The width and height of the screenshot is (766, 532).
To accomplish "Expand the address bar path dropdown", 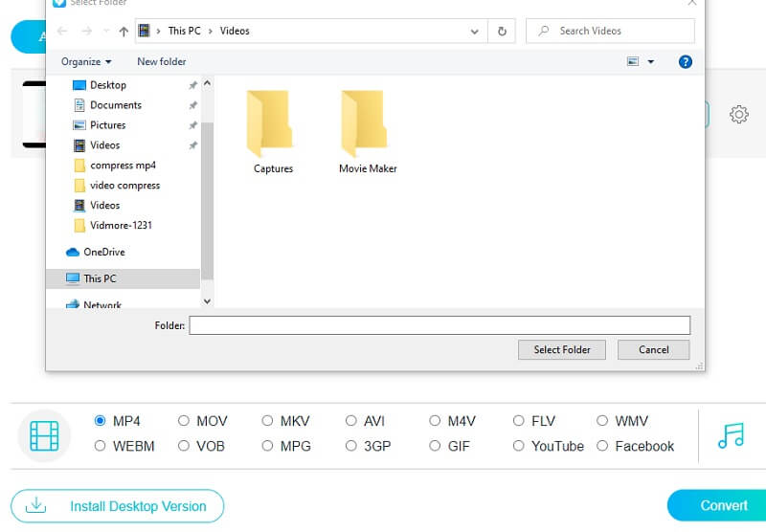I will [x=475, y=31].
